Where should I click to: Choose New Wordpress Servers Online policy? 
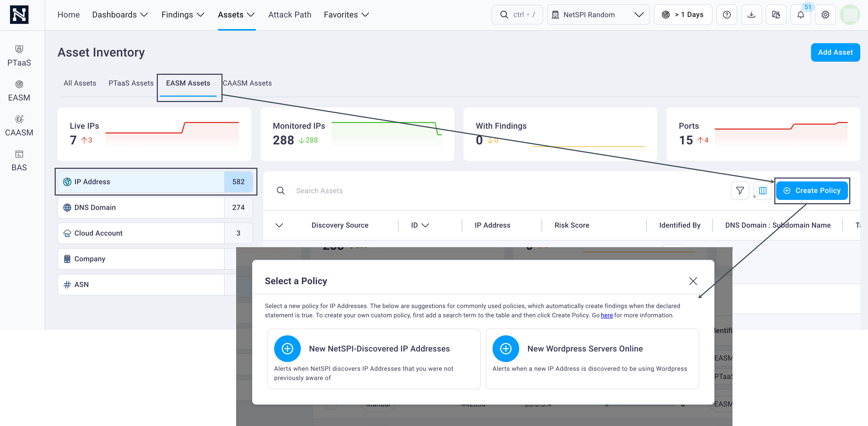[x=592, y=358]
